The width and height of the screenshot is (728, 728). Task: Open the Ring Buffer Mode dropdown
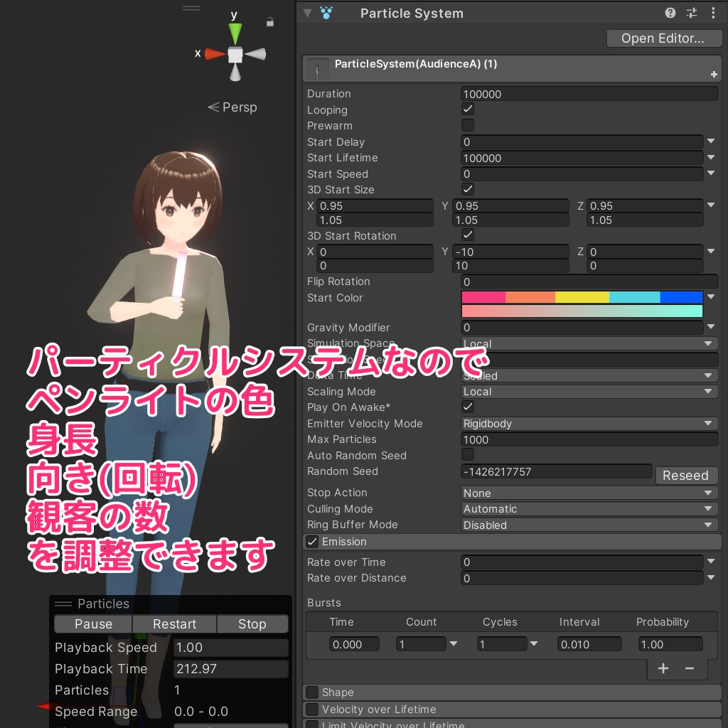(x=589, y=525)
